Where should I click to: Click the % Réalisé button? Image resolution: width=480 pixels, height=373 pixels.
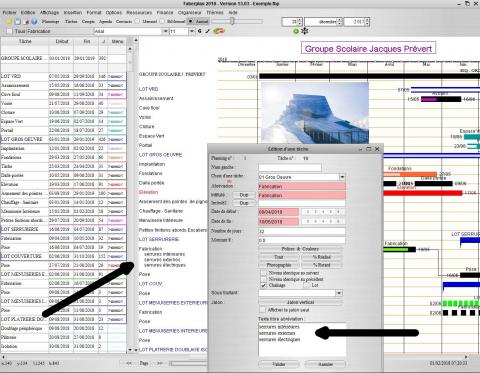click(x=321, y=257)
